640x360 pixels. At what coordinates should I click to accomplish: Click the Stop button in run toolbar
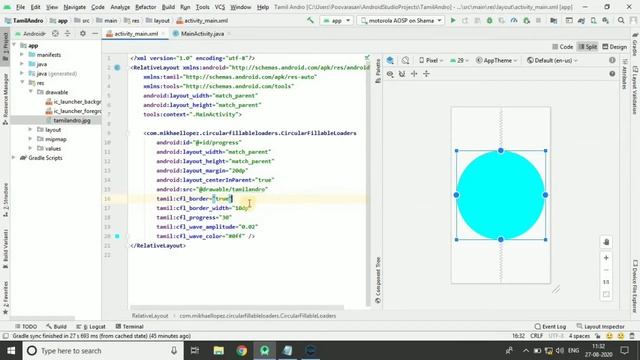[x=539, y=20]
